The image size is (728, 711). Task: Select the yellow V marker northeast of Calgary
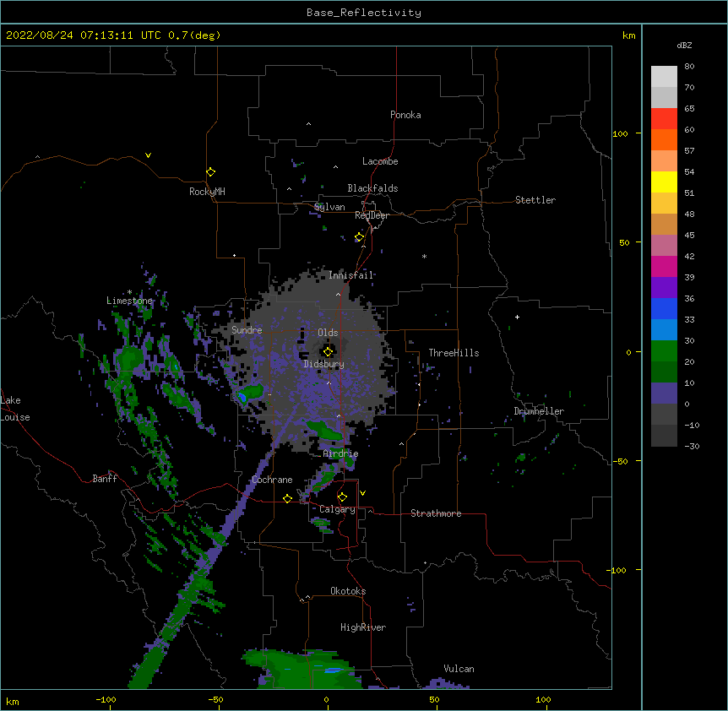[x=362, y=493]
